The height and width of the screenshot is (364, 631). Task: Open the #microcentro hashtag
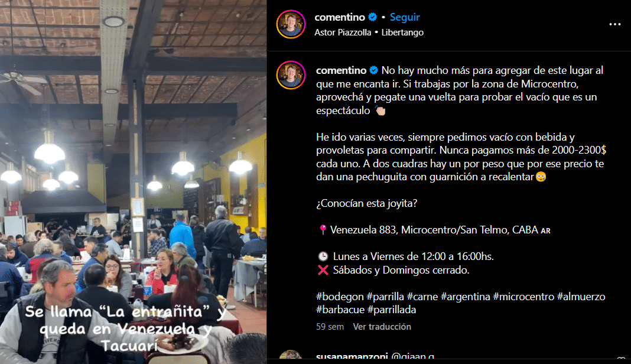click(523, 297)
